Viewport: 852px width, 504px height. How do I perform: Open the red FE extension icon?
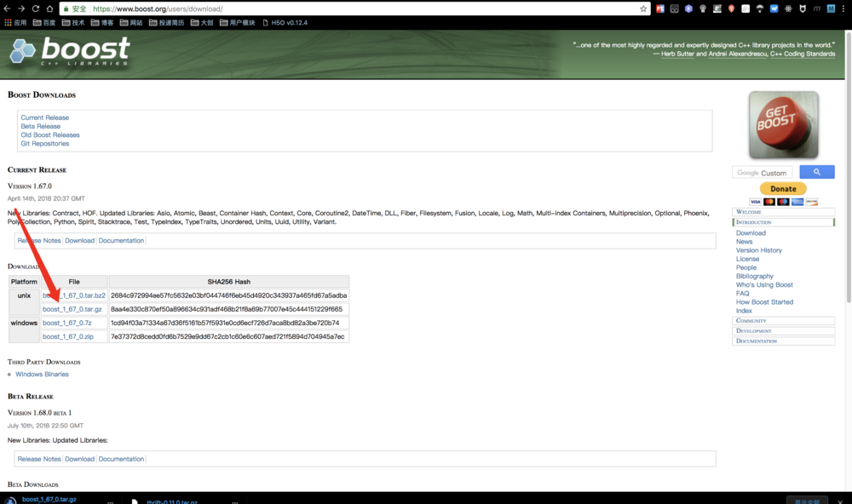pos(660,9)
